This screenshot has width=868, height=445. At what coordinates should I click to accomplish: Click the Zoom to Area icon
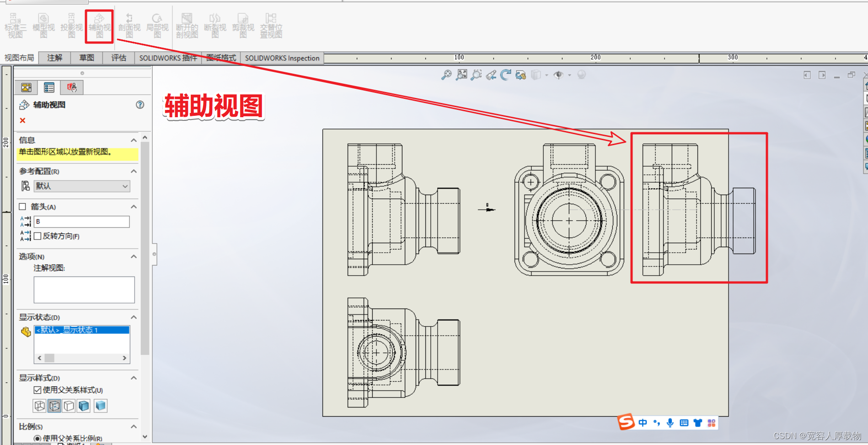461,75
